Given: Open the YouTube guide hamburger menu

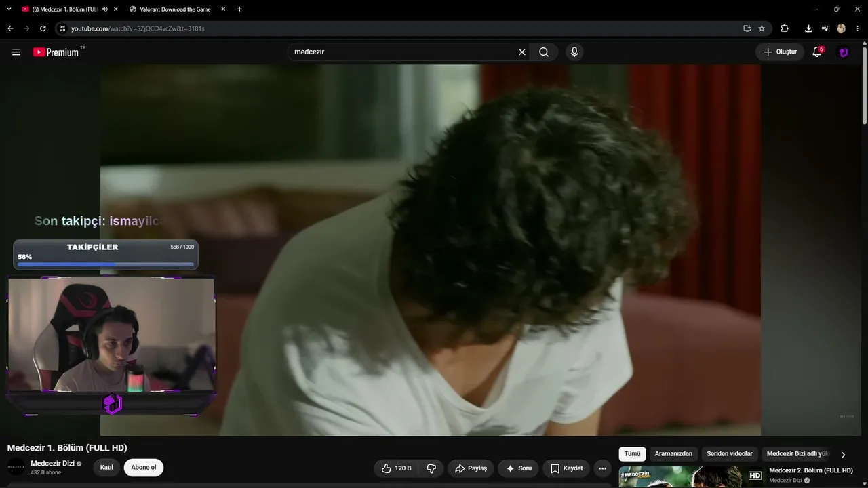Looking at the screenshot, I should point(16,52).
